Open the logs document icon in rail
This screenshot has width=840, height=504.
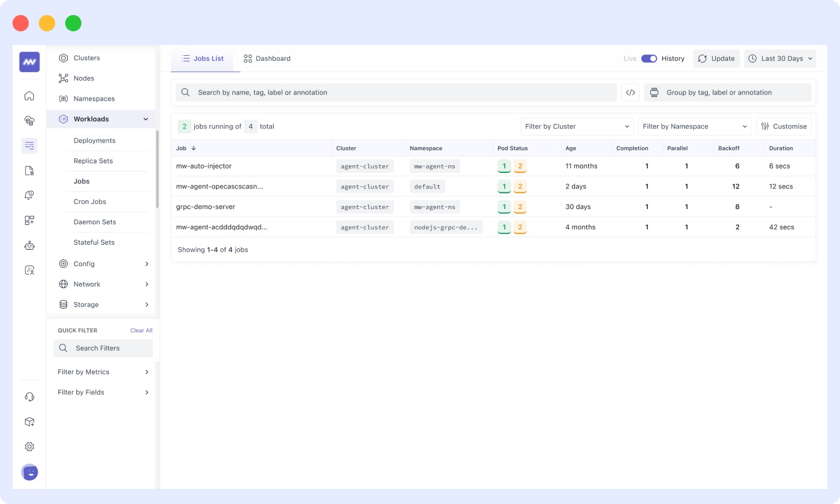coord(29,171)
